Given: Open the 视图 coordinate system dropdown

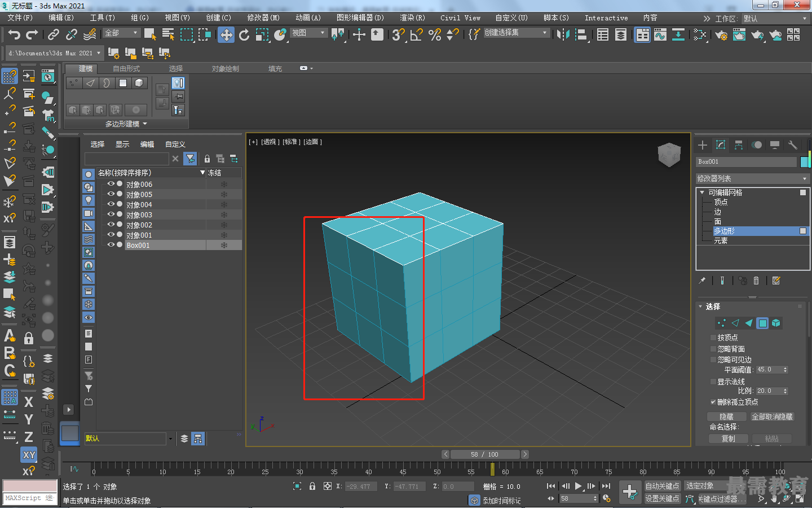Looking at the screenshot, I should tap(308, 33).
